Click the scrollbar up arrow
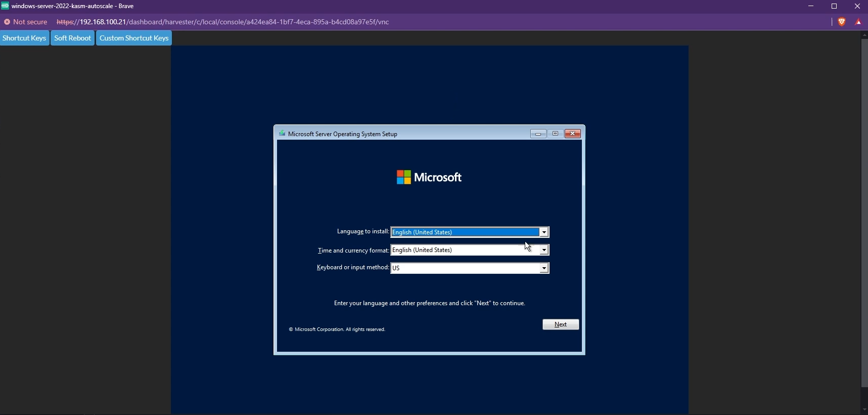Image resolution: width=868 pixels, height=415 pixels. 864,35
